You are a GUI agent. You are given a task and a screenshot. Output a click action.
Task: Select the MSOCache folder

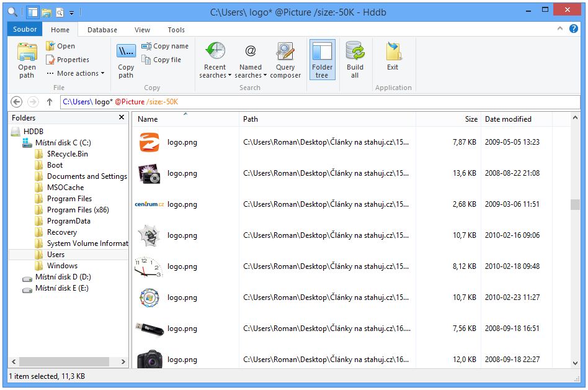coord(60,188)
